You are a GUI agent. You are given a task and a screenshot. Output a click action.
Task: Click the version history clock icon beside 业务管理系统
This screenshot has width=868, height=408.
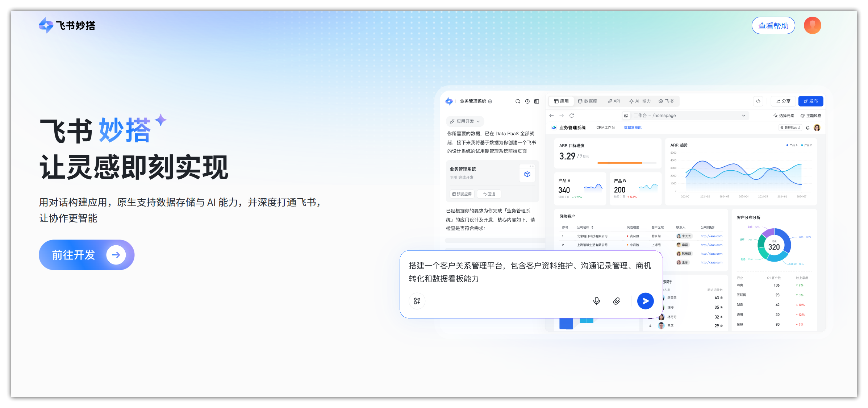(x=527, y=101)
